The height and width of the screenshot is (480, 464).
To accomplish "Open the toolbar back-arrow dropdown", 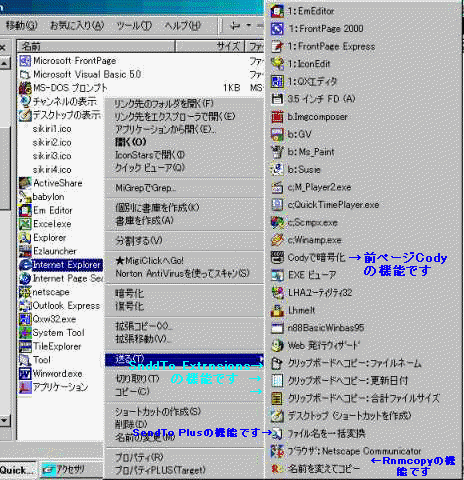I will (x=249, y=25).
